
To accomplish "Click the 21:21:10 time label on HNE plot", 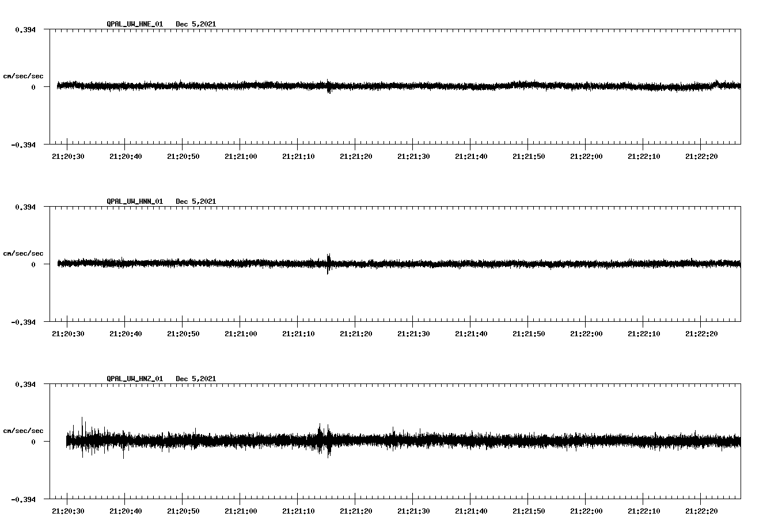I will tap(298, 157).
